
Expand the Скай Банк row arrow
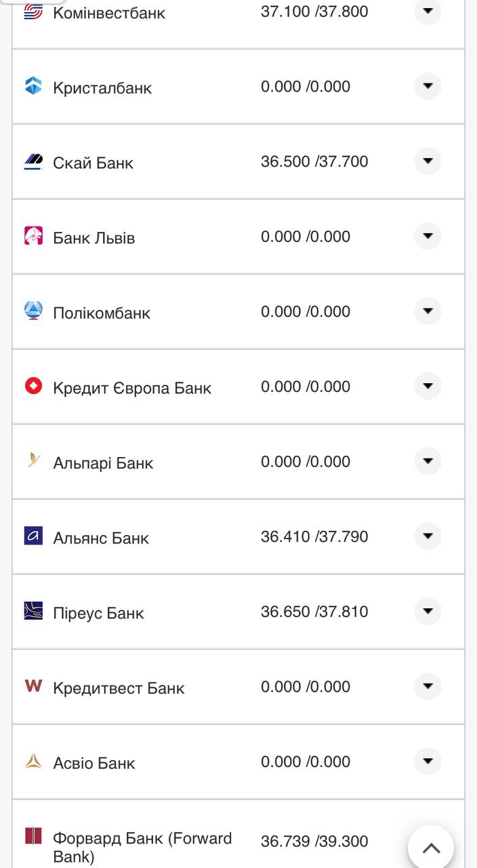click(428, 161)
